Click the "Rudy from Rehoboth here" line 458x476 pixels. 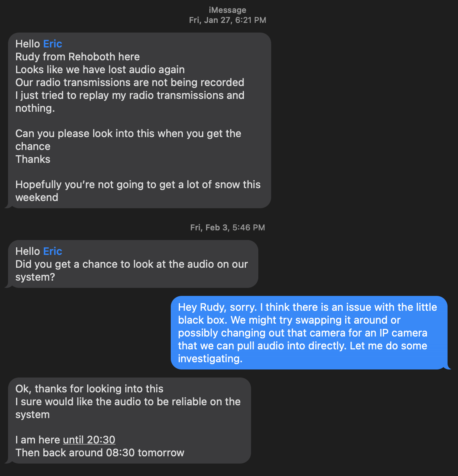78,57
